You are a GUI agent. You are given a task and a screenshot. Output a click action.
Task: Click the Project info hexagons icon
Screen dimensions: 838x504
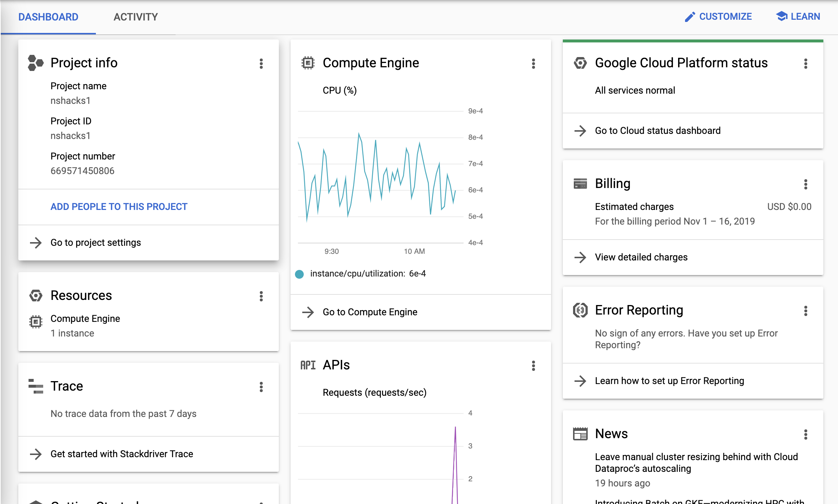coord(35,63)
